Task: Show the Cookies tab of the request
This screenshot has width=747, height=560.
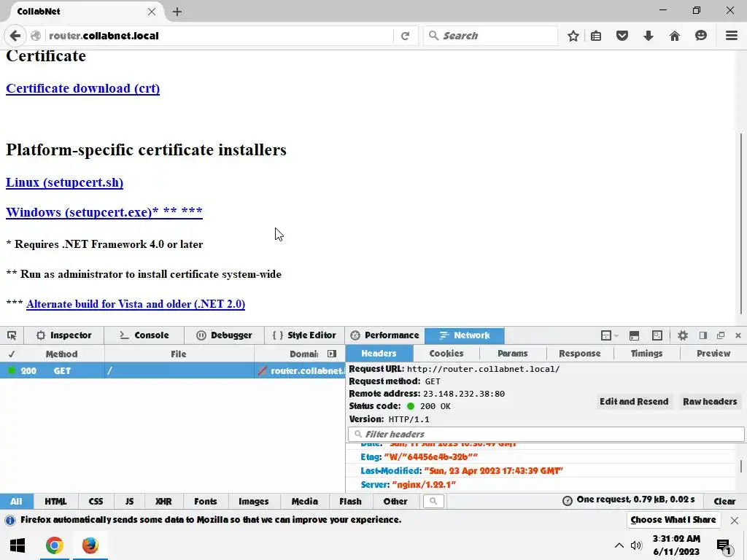Action: (x=446, y=354)
